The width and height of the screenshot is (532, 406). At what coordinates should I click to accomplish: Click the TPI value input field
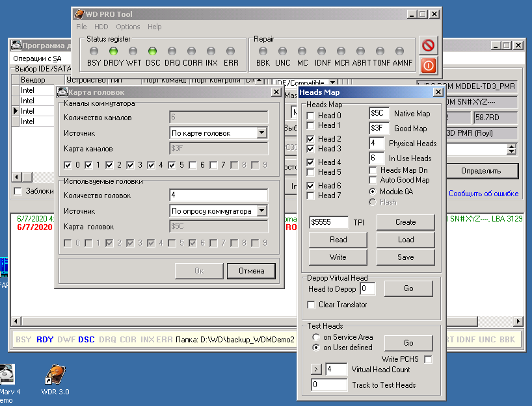[328, 222]
